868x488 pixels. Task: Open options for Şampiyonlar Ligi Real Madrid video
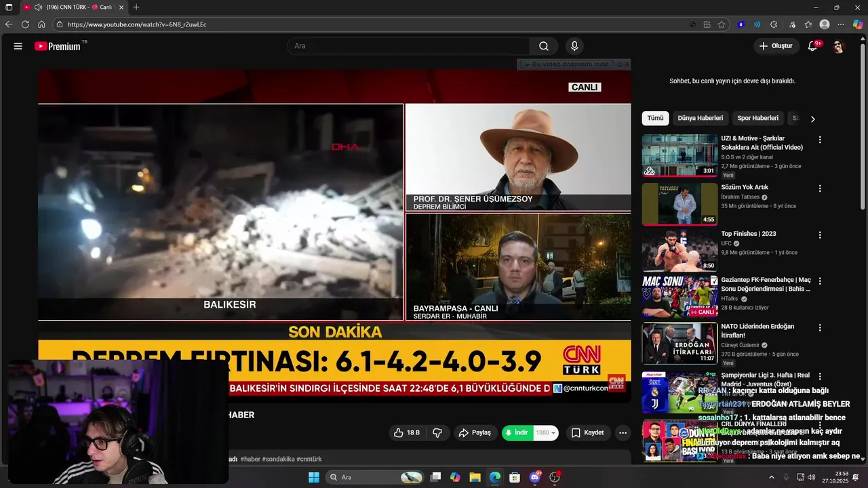[x=820, y=376]
